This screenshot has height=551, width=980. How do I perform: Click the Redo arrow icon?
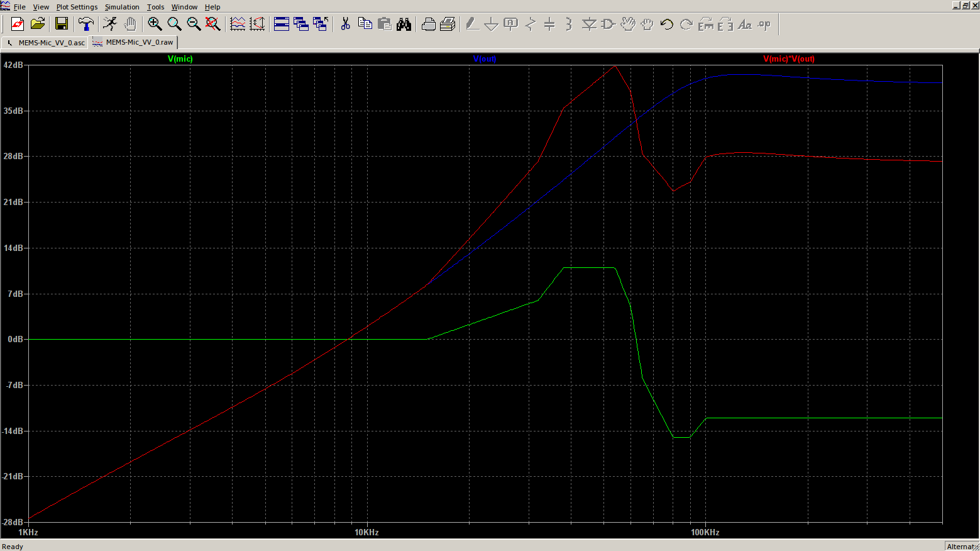tap(686, 24)
